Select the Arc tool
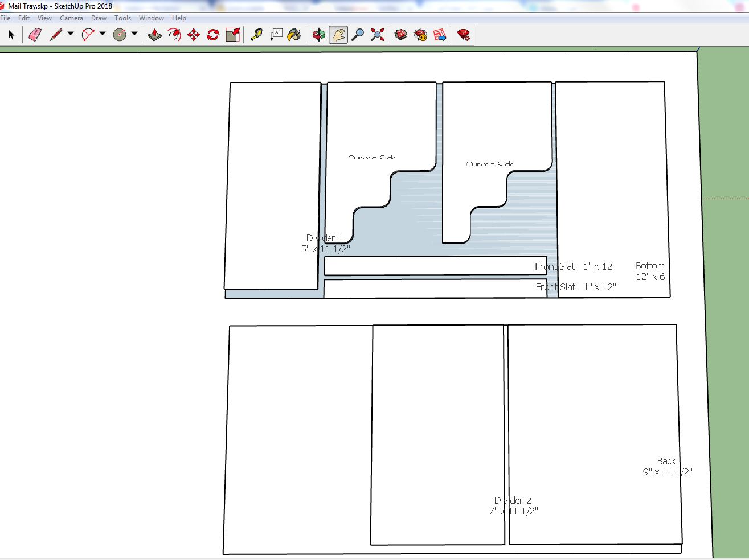This screenshot has height=560, width=749. (88, 35)
